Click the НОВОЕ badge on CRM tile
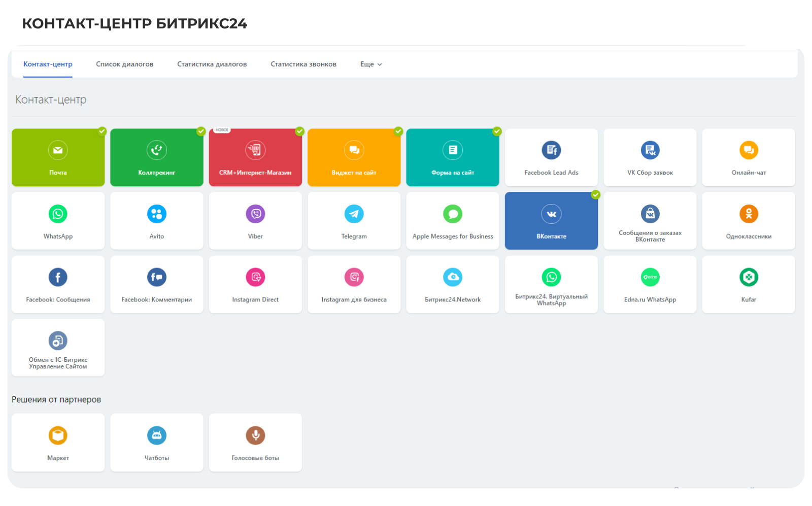This screenshot has width=812, height=506. [x=222, y=130]
